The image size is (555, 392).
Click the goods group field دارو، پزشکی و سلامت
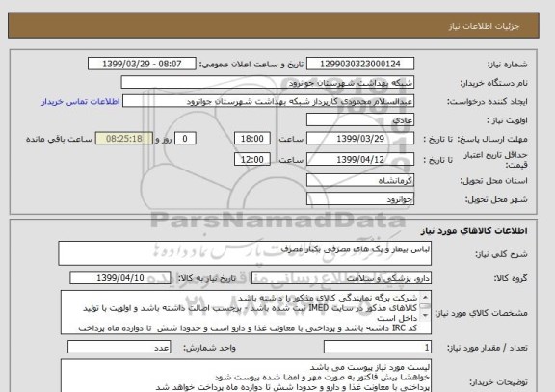[x=341, y=278]
